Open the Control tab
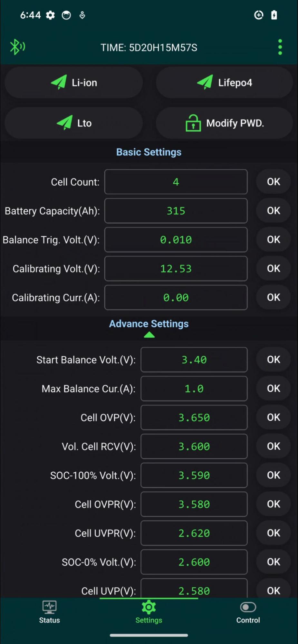298x644 pixels. point(248,612)
